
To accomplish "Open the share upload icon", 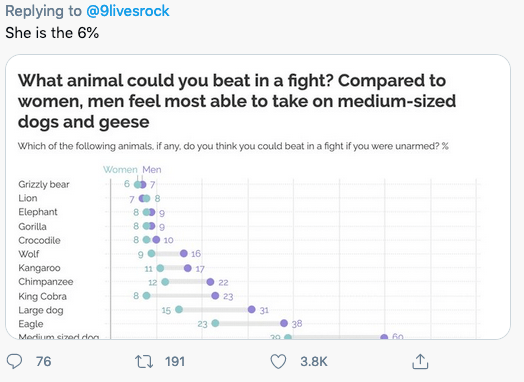I will (x=420, y=361).
